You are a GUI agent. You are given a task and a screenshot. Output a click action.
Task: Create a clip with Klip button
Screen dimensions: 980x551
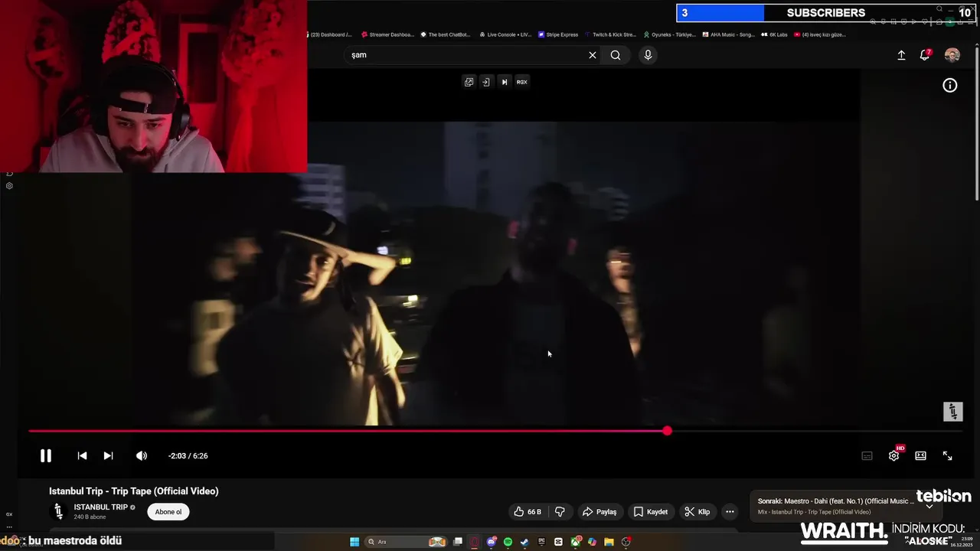coord(697,512)
